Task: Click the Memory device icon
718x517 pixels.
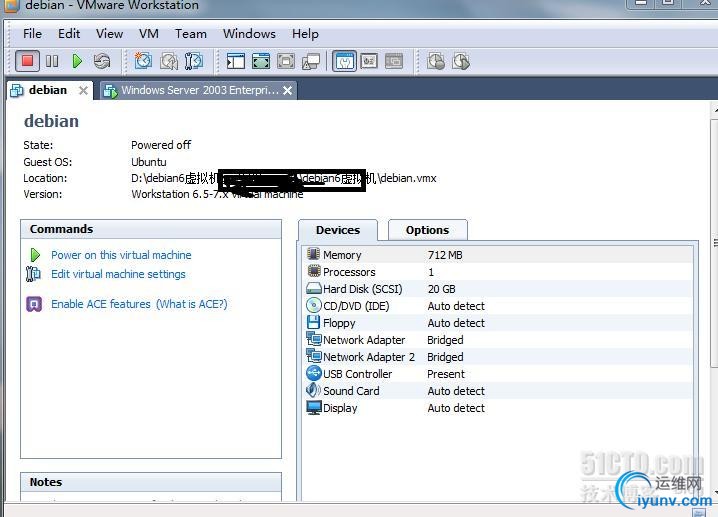Action: pyautogui.click(x=314, y=254)
